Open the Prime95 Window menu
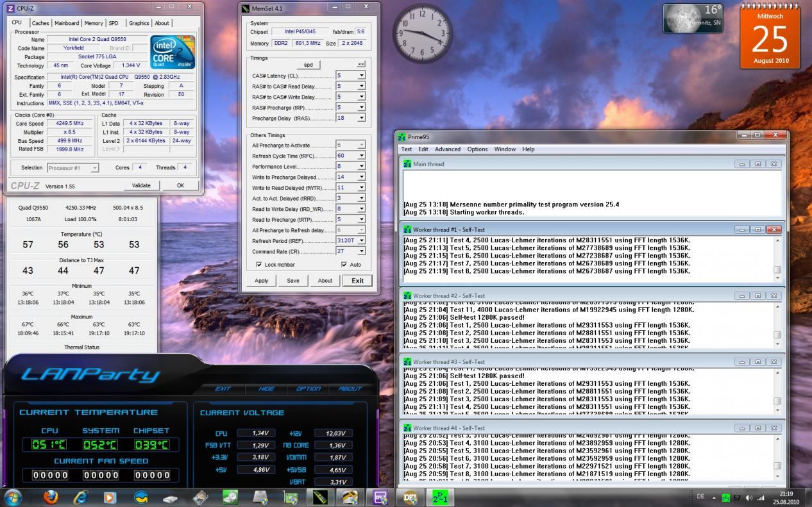 point(505,149)
